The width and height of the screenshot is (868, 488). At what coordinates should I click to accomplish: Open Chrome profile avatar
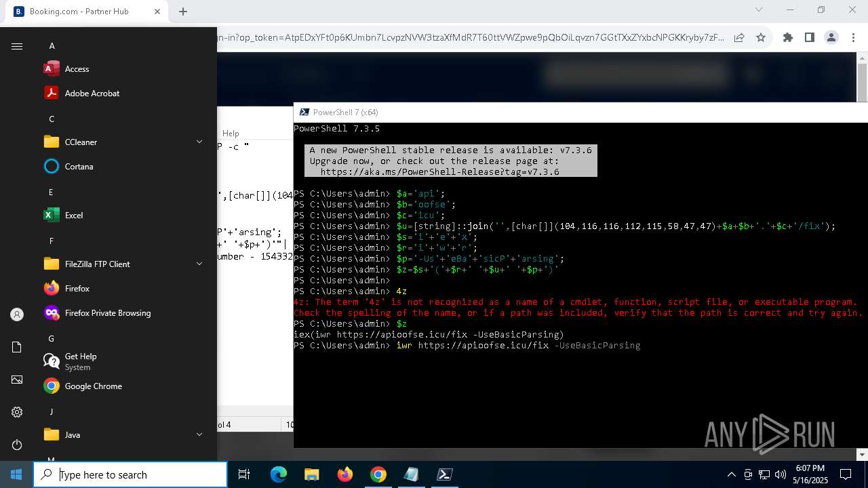(x=831, y=38)
